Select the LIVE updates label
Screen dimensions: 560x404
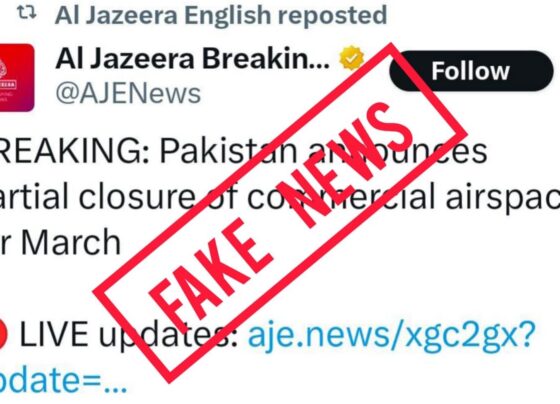[129, 334]
